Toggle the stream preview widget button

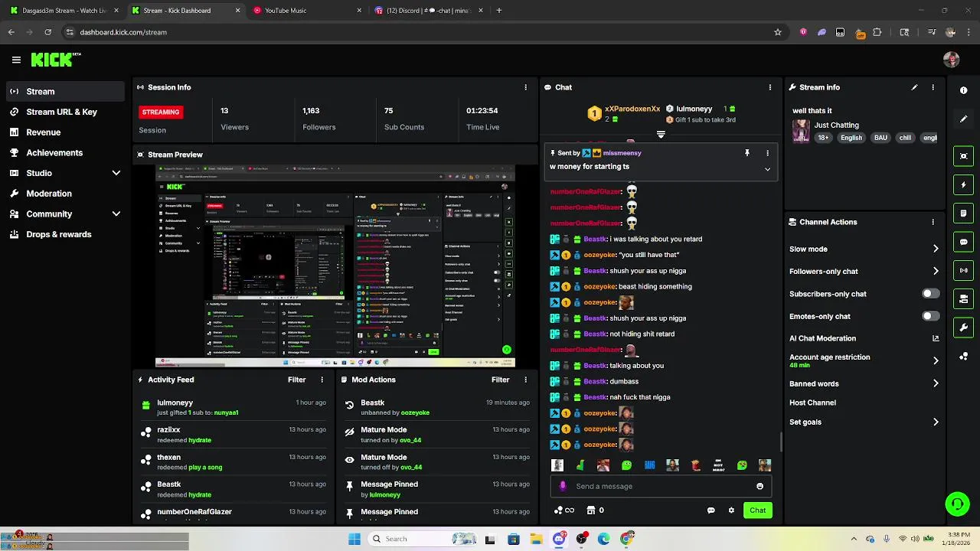tap(964, 156)
